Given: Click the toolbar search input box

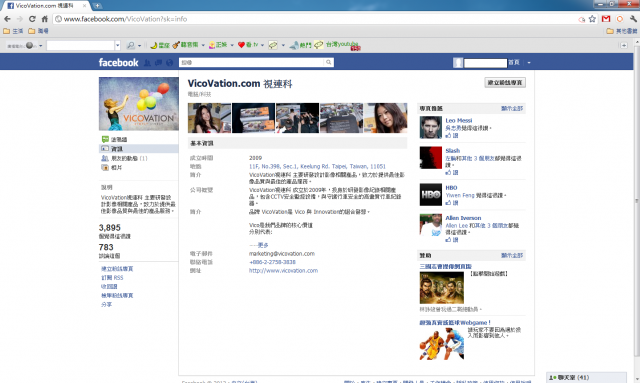Looking at the screenshot, I should click(x=80, y=45).
